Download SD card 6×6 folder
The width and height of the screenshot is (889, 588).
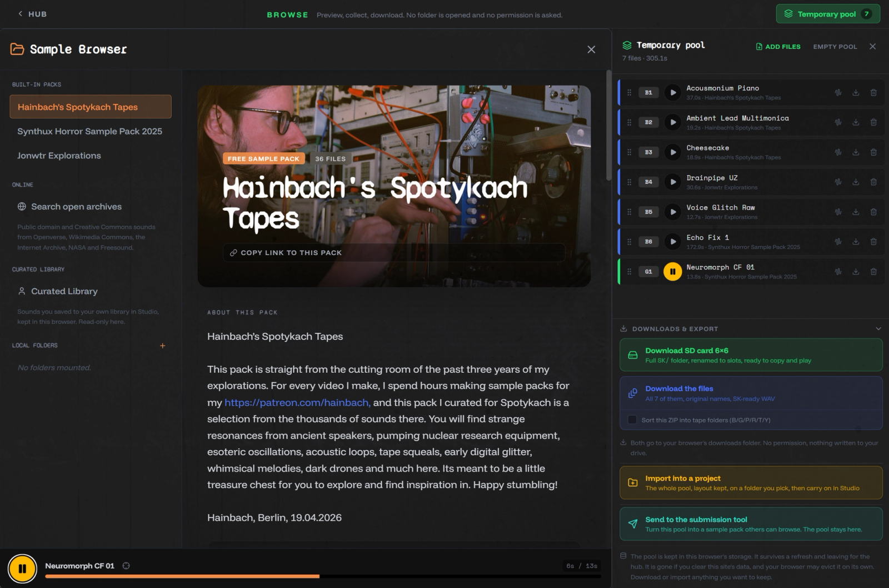pos(751,355)
